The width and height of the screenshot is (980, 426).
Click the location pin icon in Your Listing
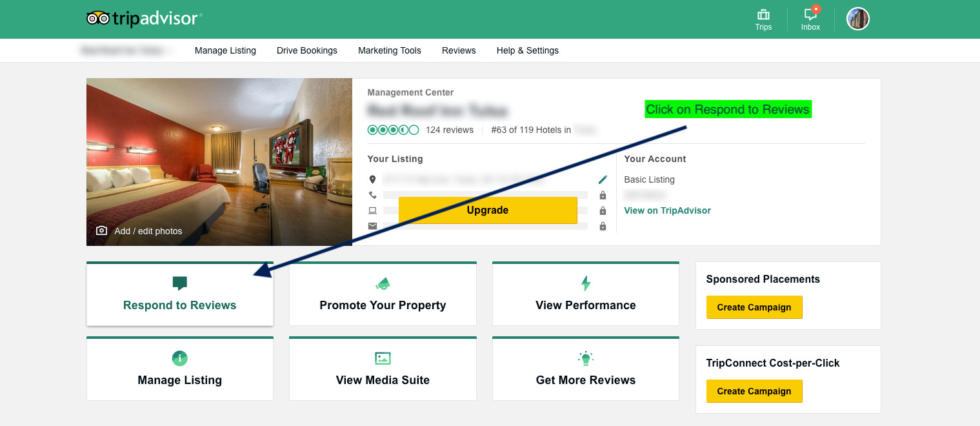(372, 179)
